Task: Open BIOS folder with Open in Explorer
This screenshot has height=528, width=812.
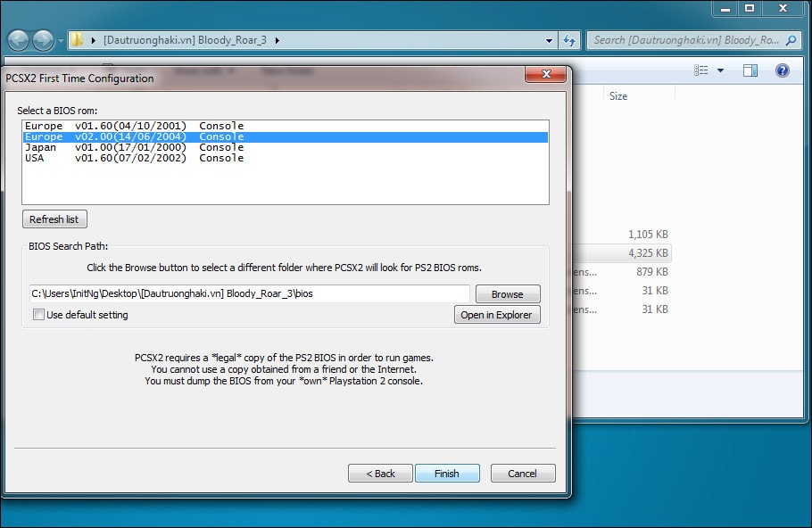Action: pos(497,315)
